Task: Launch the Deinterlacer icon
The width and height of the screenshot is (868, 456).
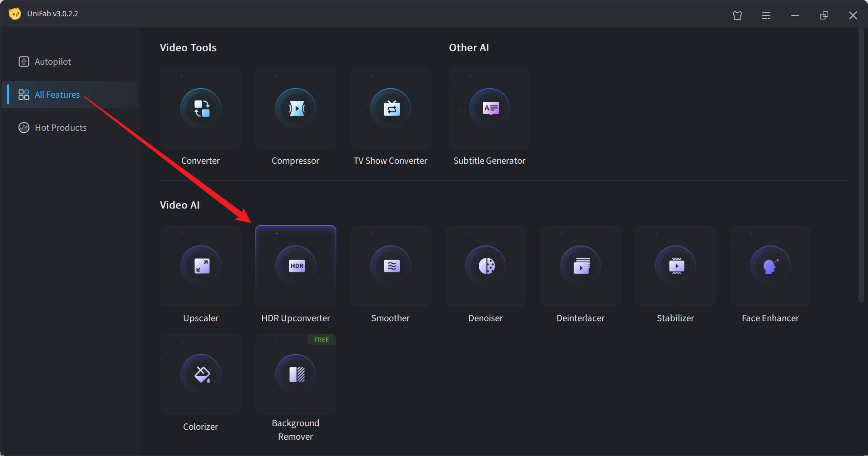Action: point(580,266)
